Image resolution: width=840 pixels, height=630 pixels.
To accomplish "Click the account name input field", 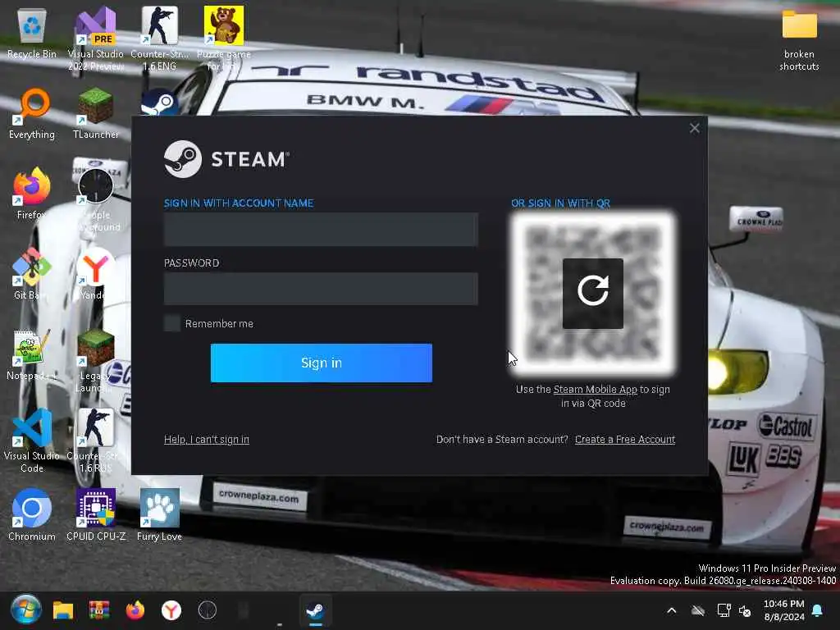I will pos(321,230).
